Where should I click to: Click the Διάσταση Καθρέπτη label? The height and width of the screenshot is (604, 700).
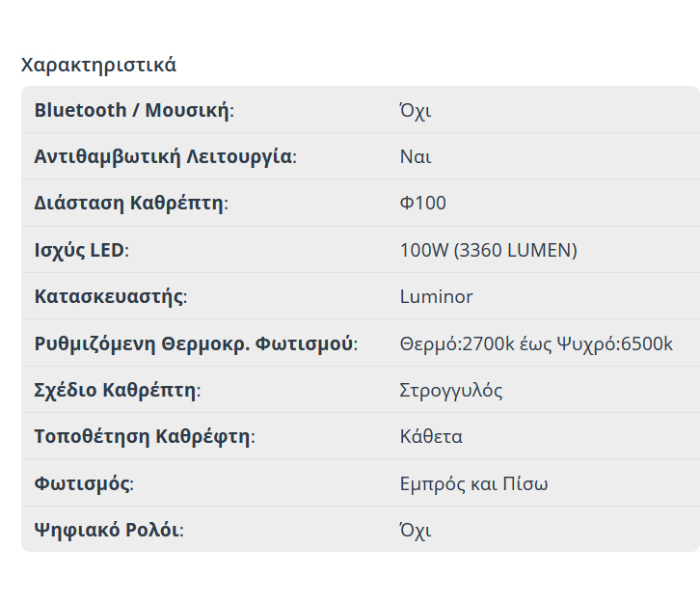pos(129,204)
